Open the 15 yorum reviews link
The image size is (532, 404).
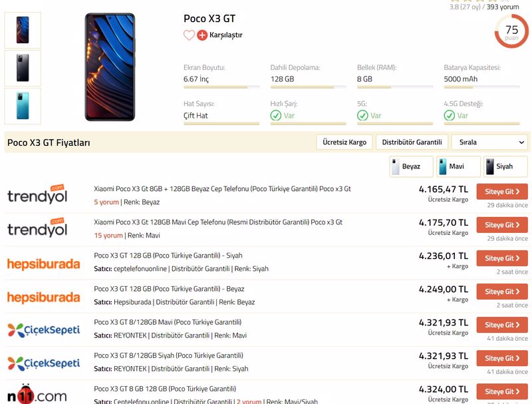(108, 235)
